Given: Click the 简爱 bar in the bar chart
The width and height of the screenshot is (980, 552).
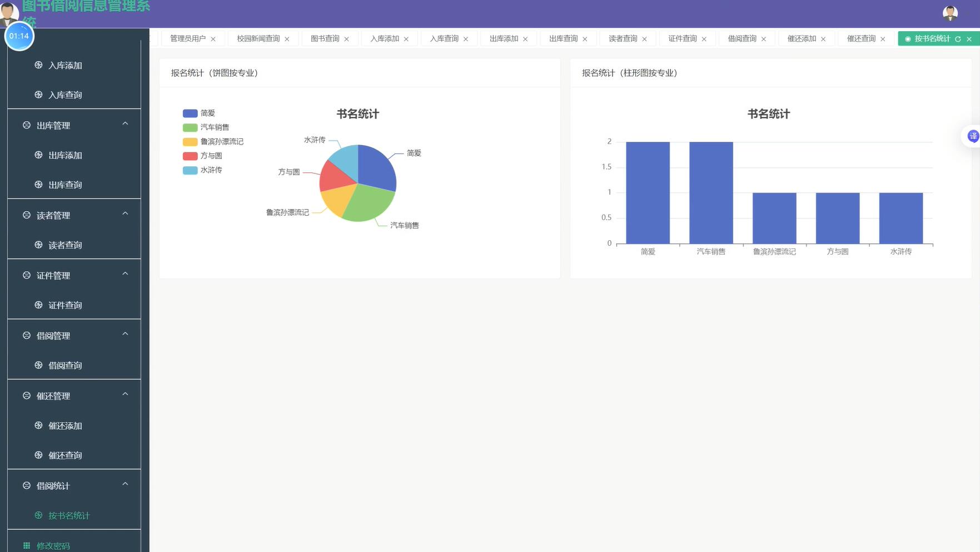Looking at the screenshot, I should point(648,193).
